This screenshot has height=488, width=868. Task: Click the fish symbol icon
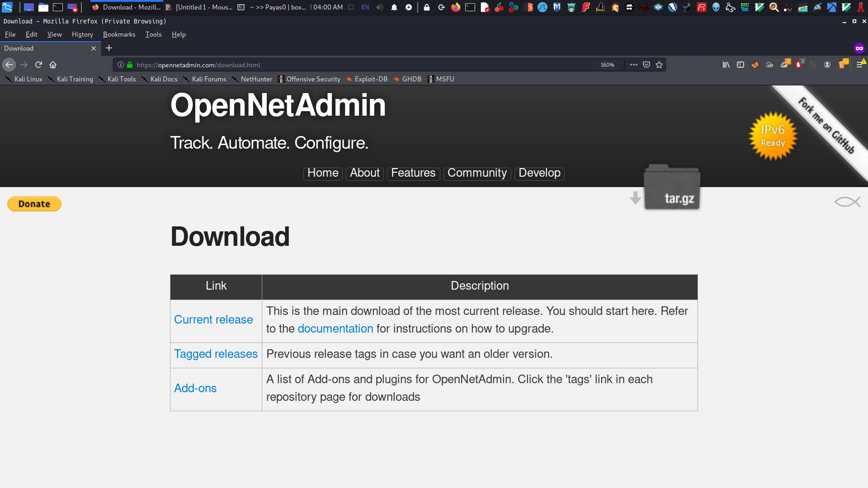coord(847,202)
